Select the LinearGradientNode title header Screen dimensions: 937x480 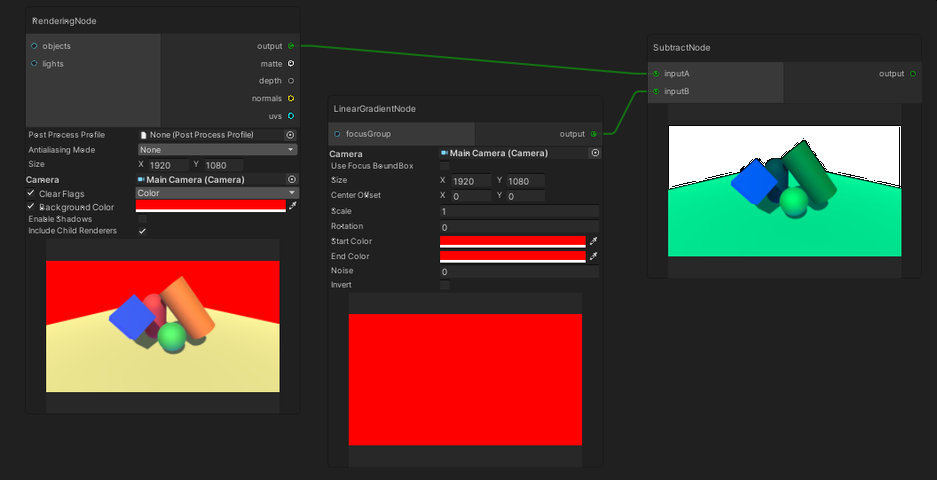click(375, 108)
